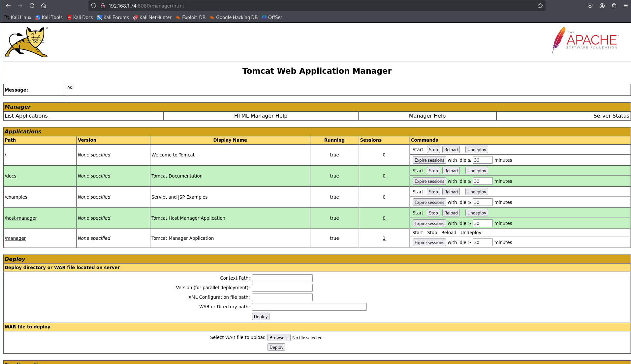Open HTML Manager Help link
Image resolution: width=631 pixels, height=364 pixels.
pyautogui.click(x=261, y=116)
